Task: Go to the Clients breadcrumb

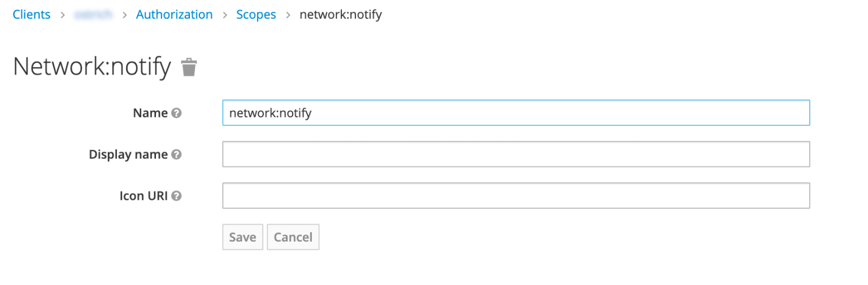Action: [x=32, y=15]
